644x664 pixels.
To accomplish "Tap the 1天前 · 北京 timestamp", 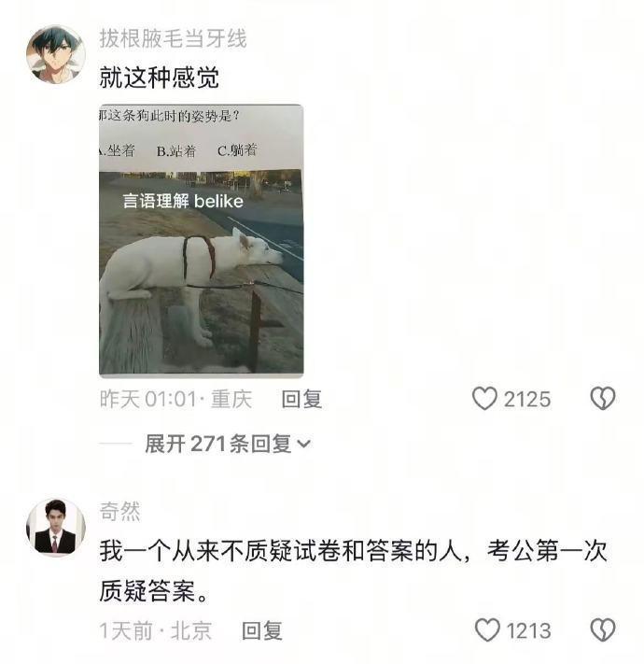I will tap(155, 631).
